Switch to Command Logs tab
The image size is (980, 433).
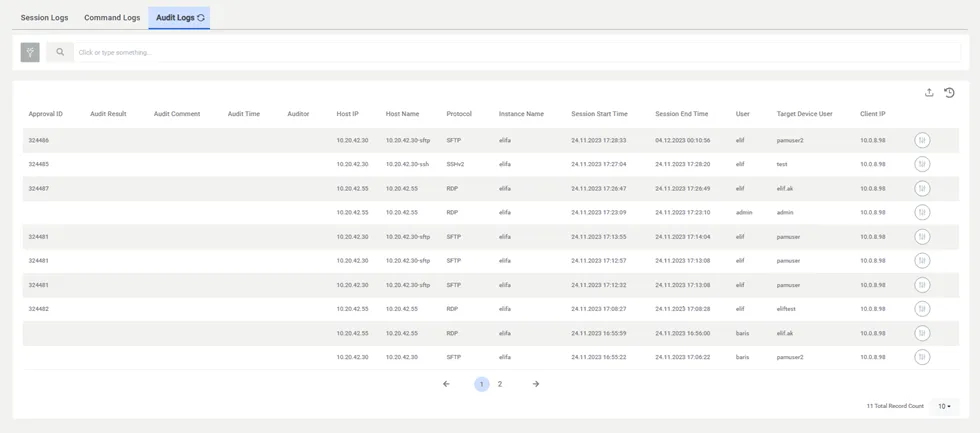click(112, 17)
